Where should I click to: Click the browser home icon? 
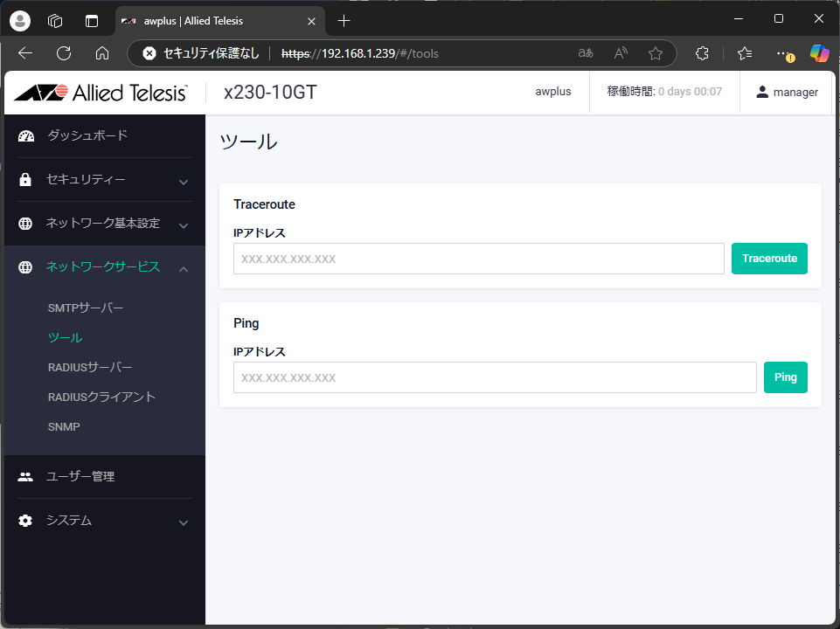[x=102, y=53]
